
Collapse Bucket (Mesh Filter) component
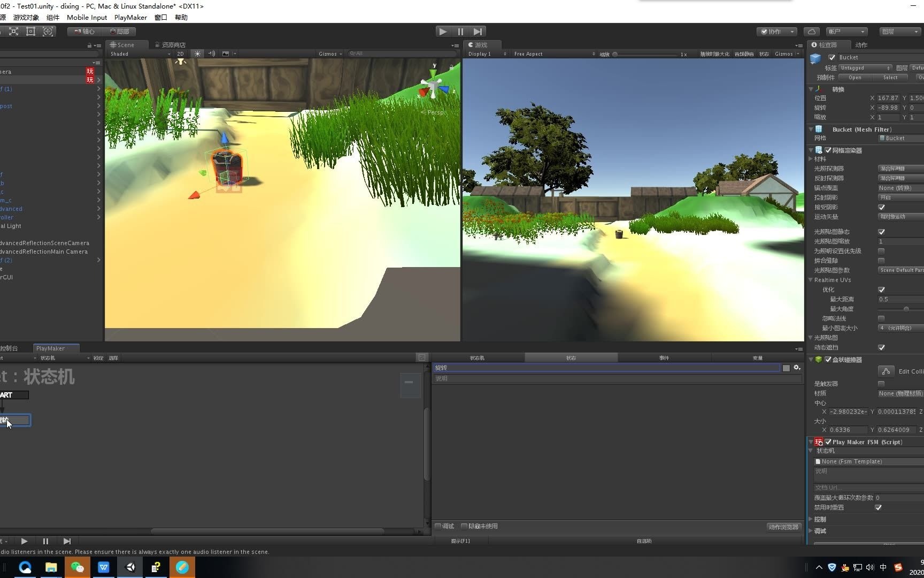pyautogui.click(x=811, y=130)
